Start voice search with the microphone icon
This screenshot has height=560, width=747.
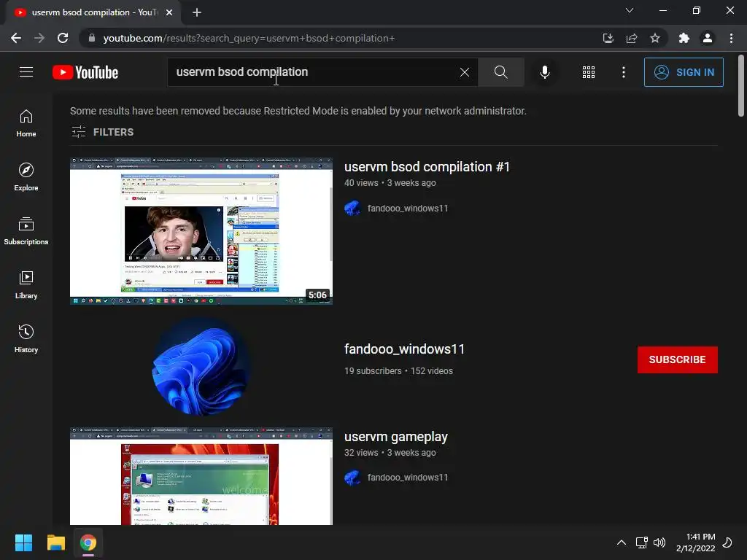544,72
